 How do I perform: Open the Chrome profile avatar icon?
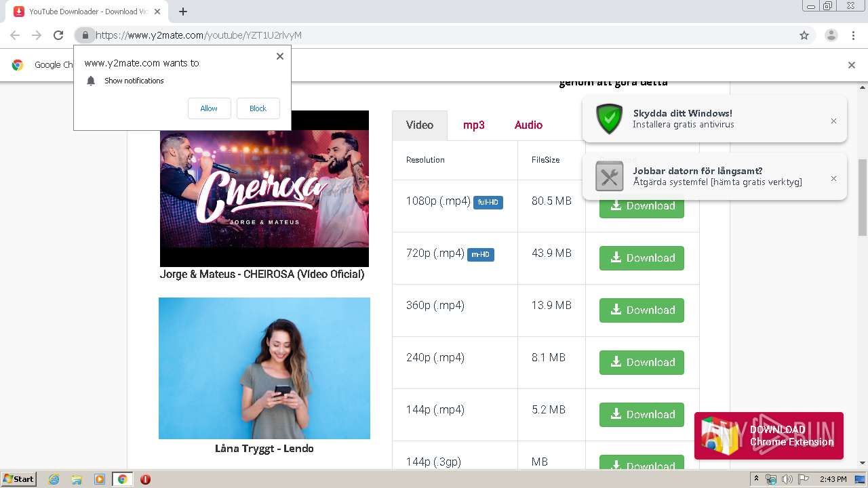831,35
